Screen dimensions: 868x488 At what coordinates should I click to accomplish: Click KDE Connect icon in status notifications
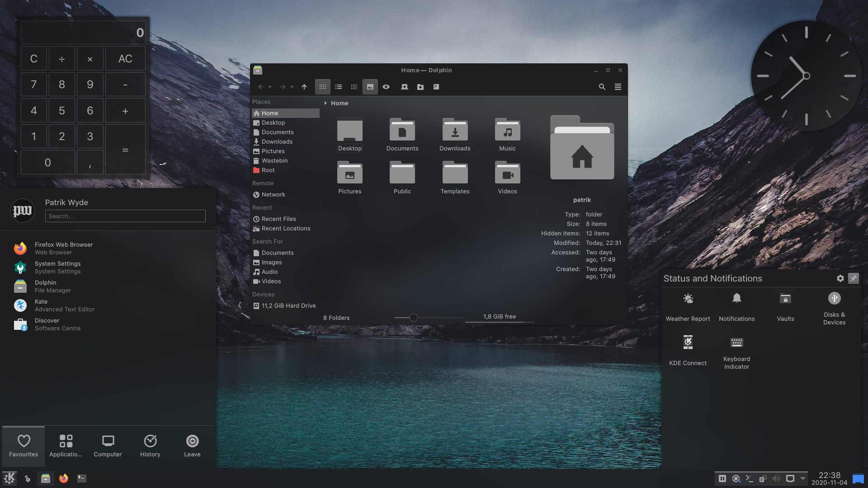[x=687, y=342]
